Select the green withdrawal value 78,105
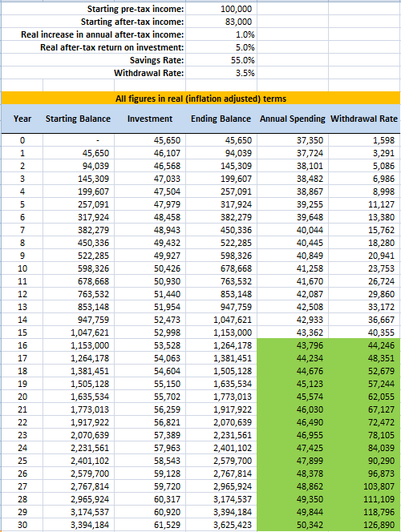 (x=381, y=435)
